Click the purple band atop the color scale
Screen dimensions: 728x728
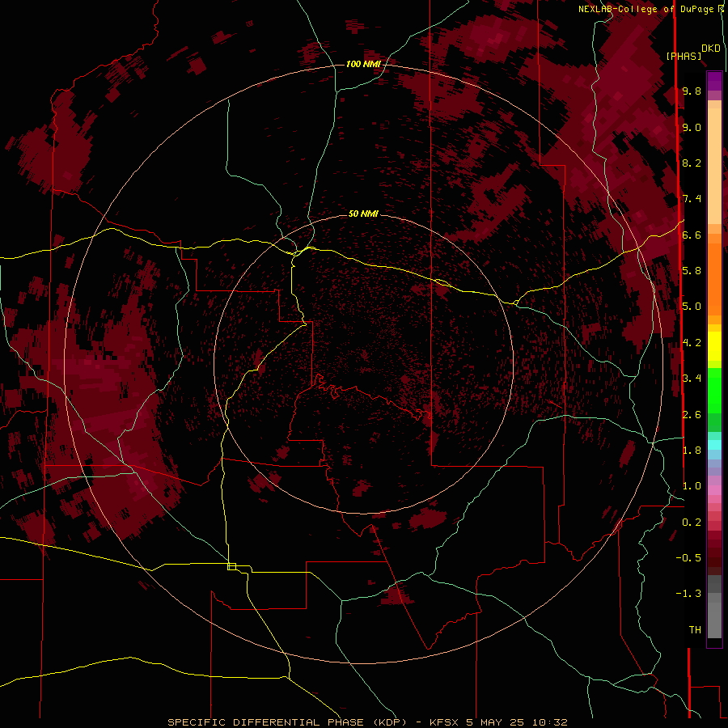click(714, 81)
